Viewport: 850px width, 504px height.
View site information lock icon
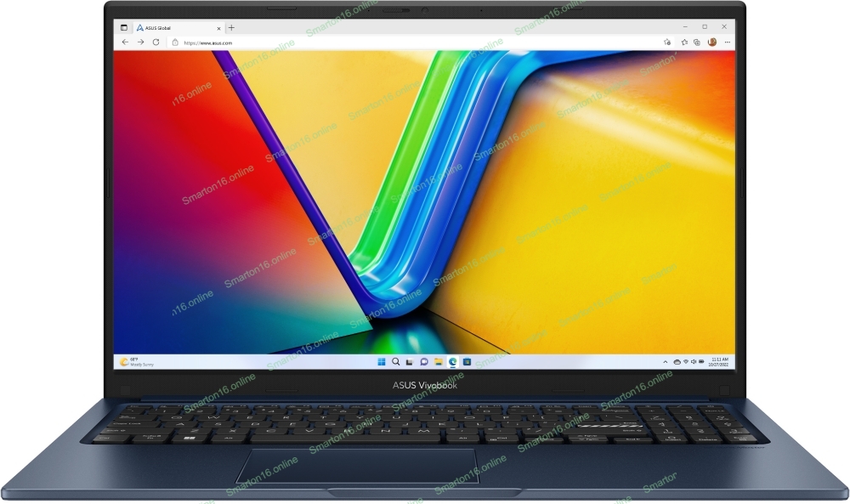click(x=175, y=42)
